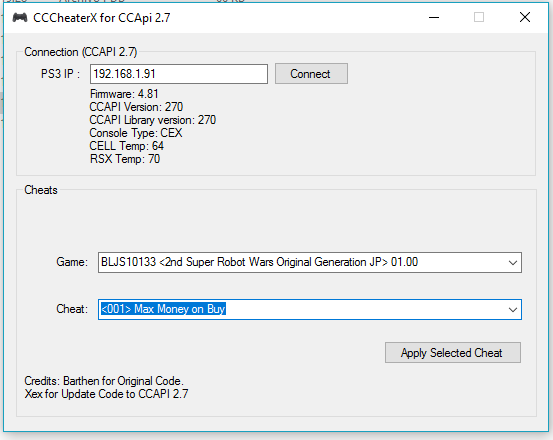Click the disabled maximize button
Viewport: 553px width, 440px height.
pos(479,17)
